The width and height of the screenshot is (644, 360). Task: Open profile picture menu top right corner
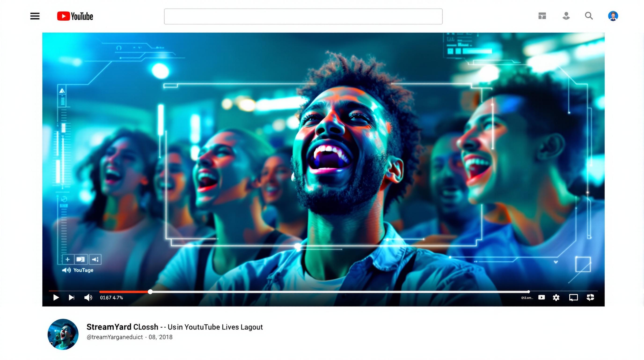point(613,16)
